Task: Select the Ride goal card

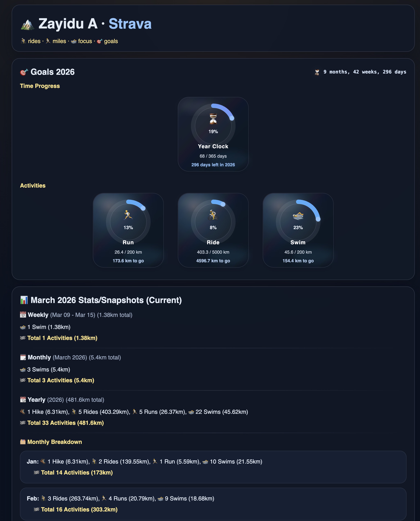Action: tap(213, 230)
